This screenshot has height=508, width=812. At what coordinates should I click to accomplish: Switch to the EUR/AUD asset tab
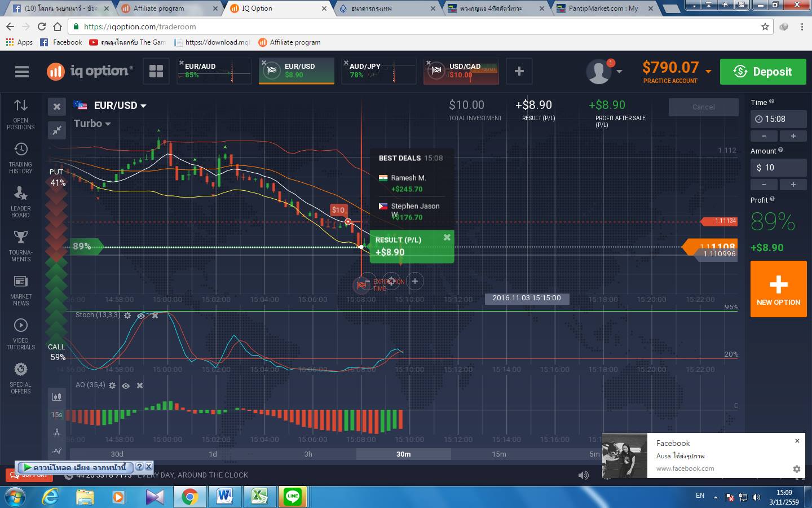[214, 71]
